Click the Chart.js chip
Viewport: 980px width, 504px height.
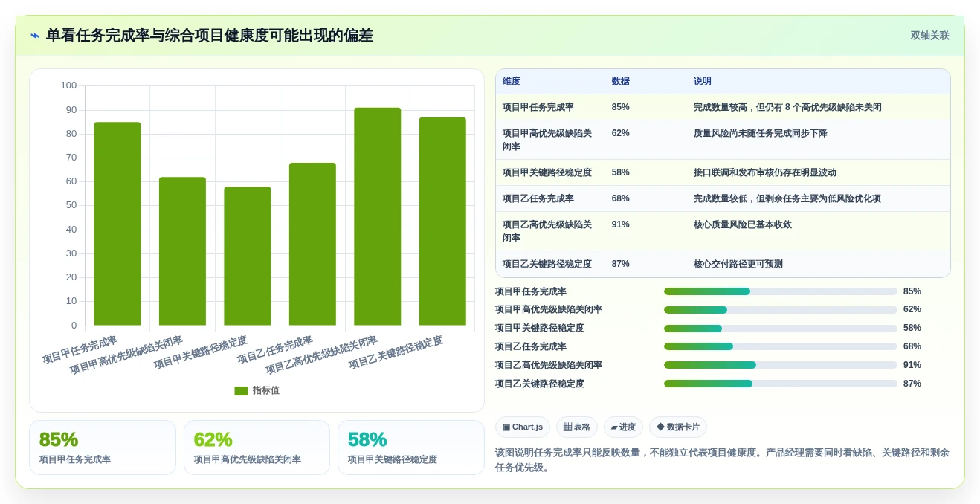(x=523, y=427)
